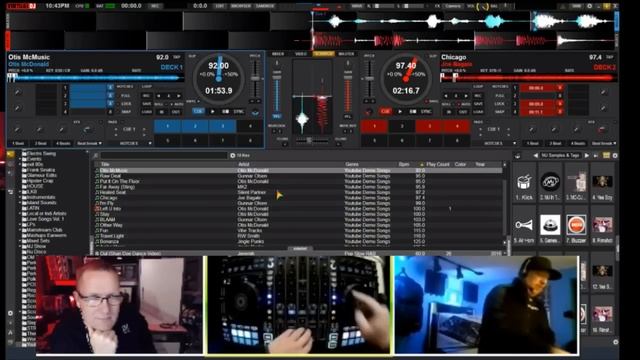Select the song BLAAM

[298, 220]
